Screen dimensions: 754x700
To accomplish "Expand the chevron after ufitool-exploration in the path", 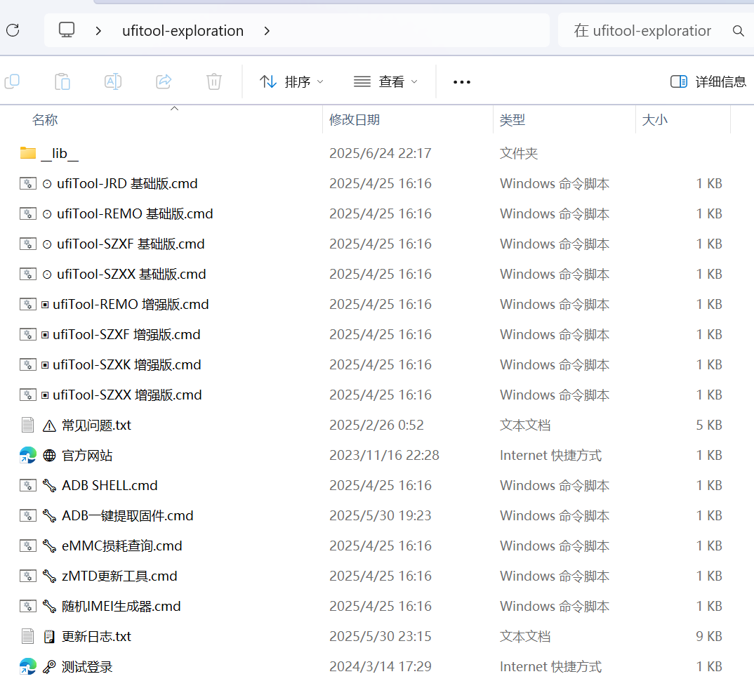I will [267, 31].
